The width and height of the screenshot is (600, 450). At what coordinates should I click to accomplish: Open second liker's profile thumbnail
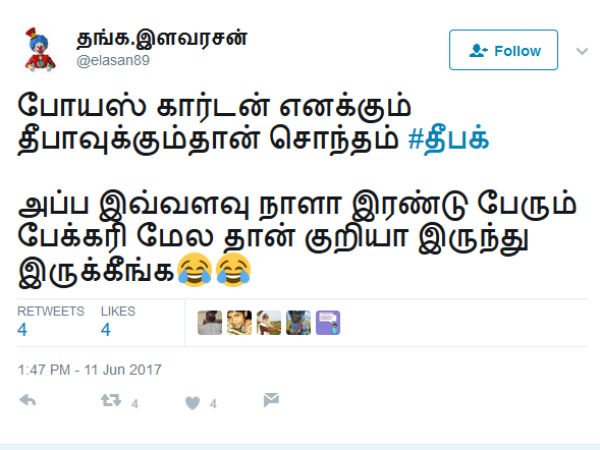(239, 323)
